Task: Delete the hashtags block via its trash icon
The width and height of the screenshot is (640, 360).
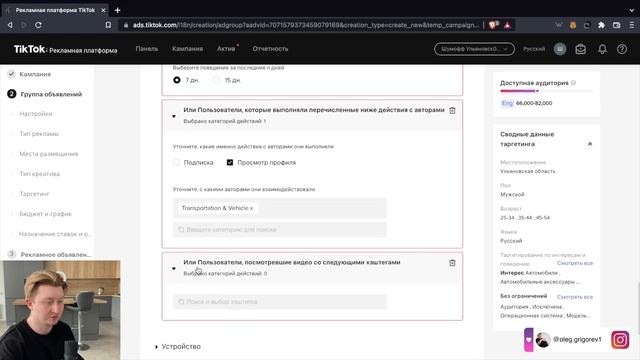Action: coord(452,263)
